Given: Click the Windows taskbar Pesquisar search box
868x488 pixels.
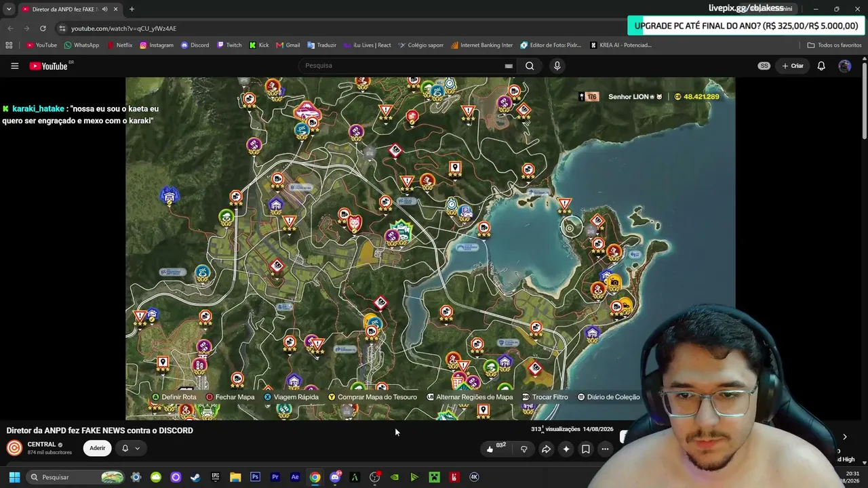Looking at the screenshot, I should click(76, 477).
